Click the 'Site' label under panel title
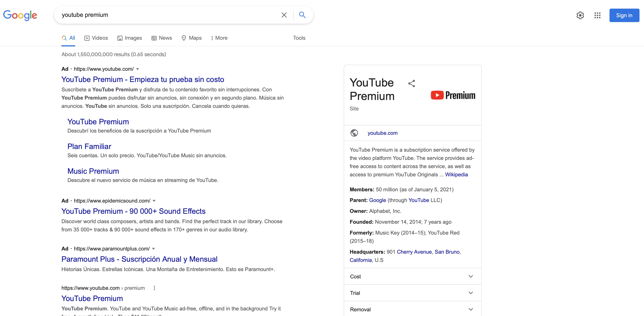Viewport: 644px width, 316px height. coord(354,109)
